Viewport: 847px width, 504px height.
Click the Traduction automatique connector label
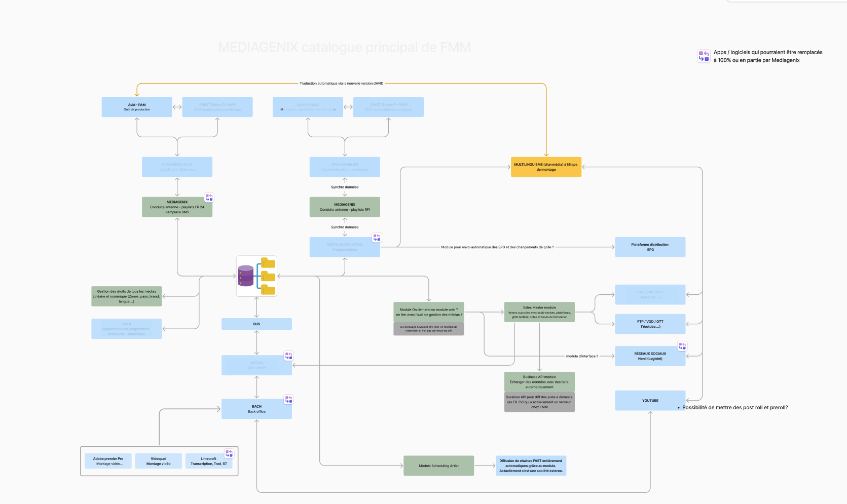pos(342,84)
